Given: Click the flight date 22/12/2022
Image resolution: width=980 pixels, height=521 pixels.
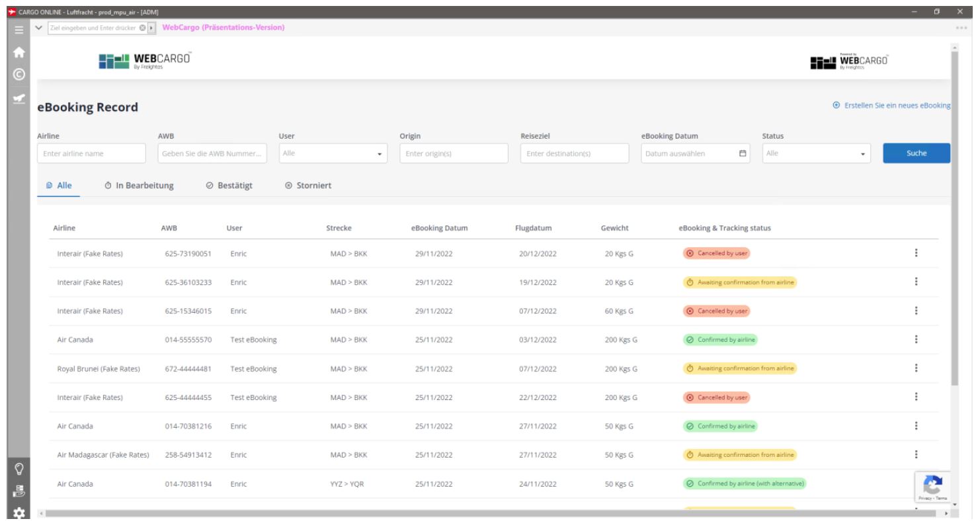Looking at the screenshot, I should pos(538,397).
